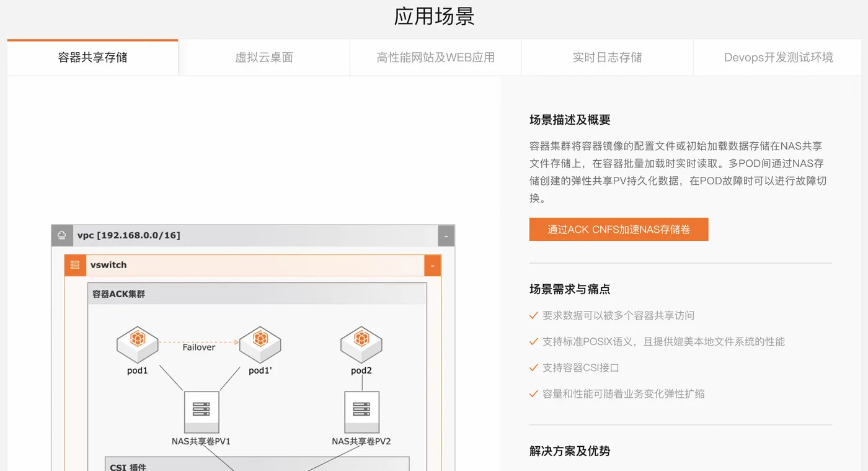
Task: Click the pod2 label text
Action: (361, 371)
